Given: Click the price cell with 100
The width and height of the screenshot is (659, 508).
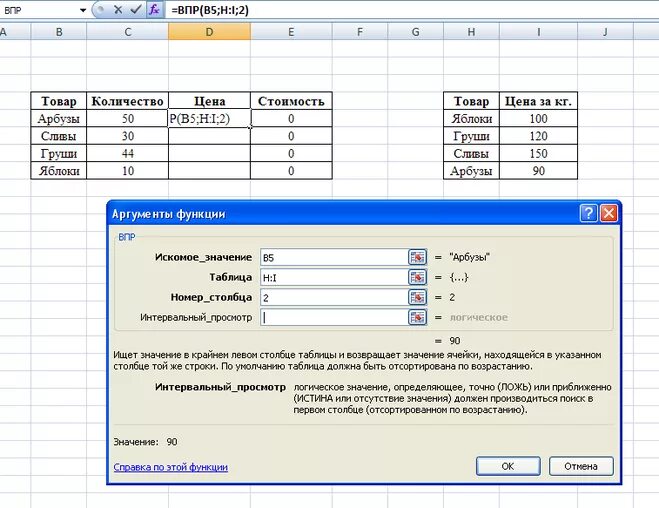Looking at the screenshot, I should point(538,119).
